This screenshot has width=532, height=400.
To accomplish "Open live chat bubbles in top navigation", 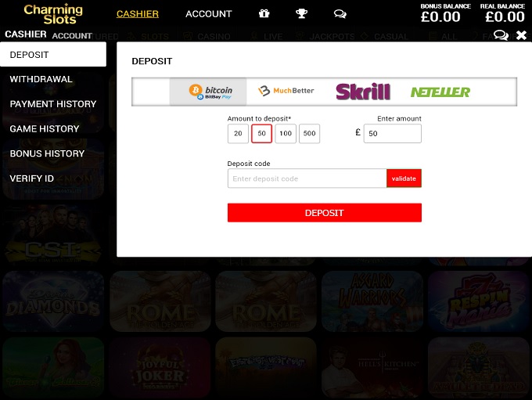I will (x=340, y=14).
